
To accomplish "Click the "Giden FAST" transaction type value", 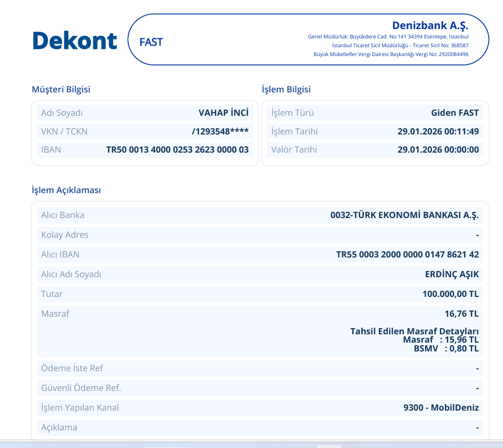I will click(x=455, y=113).
